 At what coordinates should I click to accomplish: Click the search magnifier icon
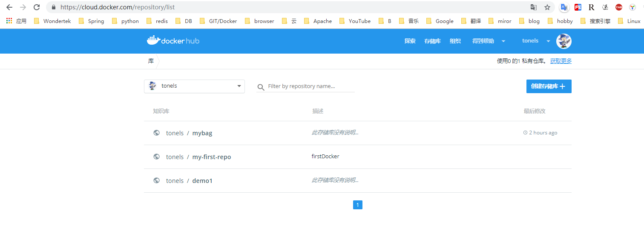coord(261,87)
